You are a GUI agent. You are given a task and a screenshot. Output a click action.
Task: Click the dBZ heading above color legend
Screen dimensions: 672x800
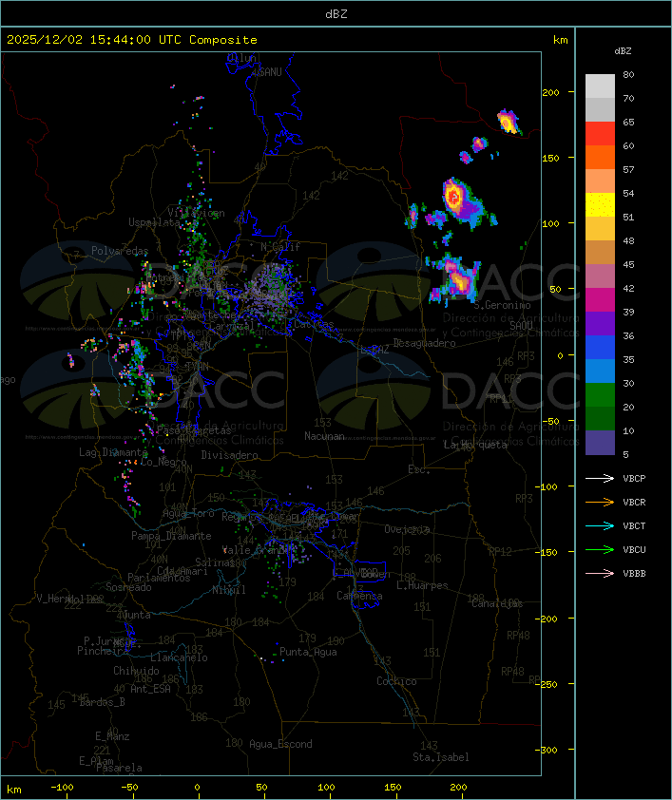[x=623, y=51]
